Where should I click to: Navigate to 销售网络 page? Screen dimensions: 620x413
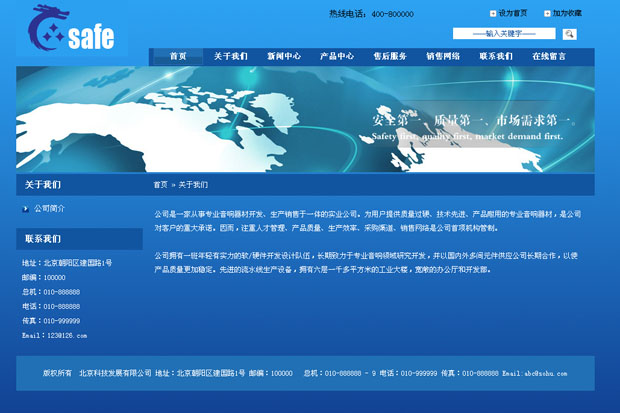pyautogui.click(x=443, y=57)
